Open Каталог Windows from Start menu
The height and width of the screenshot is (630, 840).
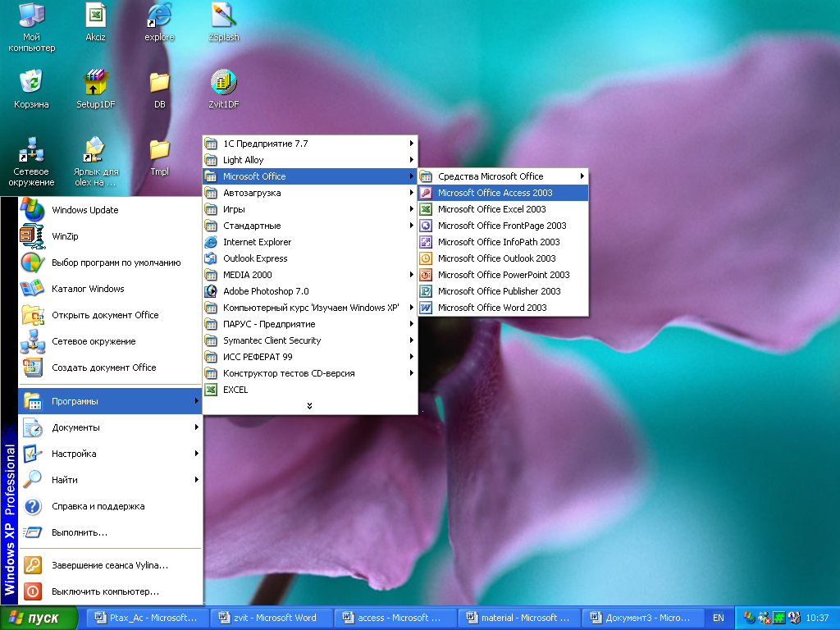110,289
